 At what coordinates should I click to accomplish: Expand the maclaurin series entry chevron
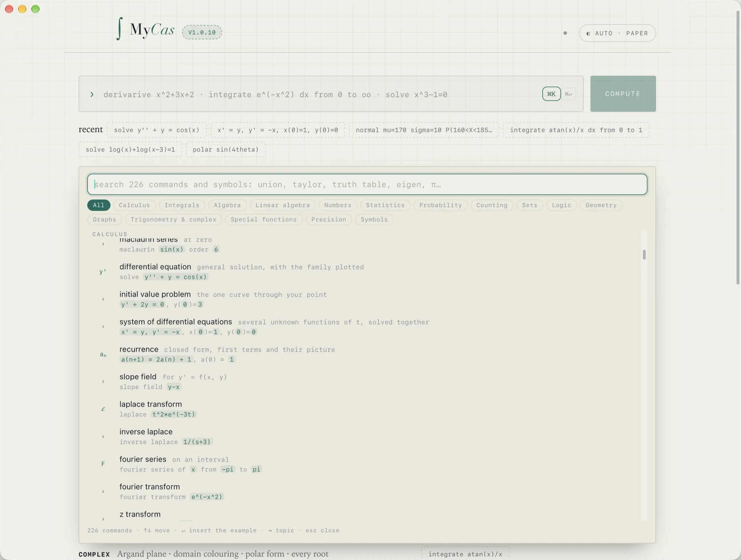click(103, 244)
